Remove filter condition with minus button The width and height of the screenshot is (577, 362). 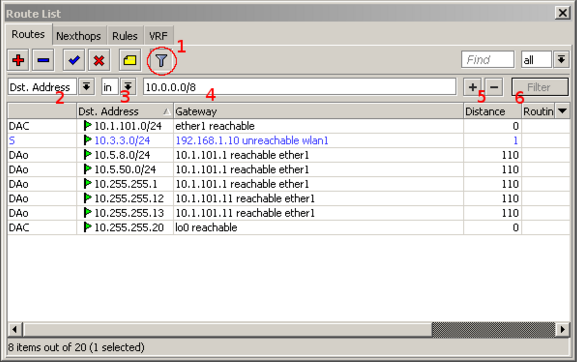tap(494, 87)
